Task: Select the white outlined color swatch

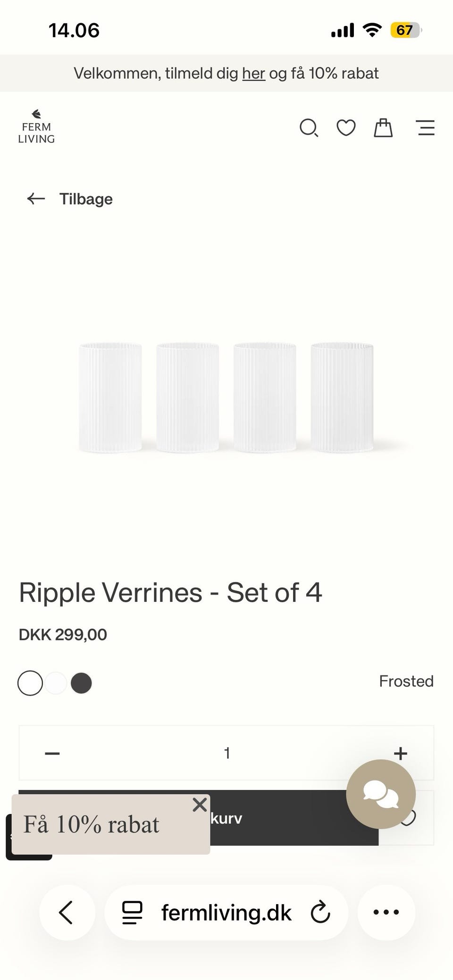Action: coord(30,683)
